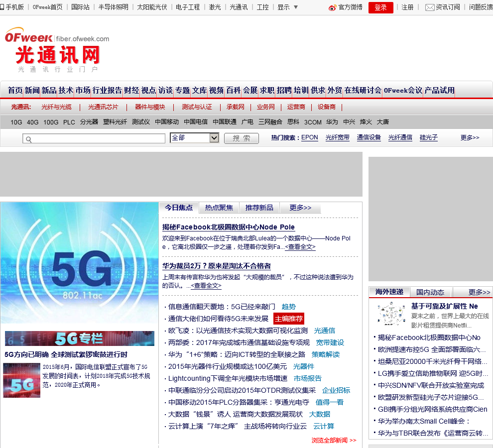Switch to the 海外速递 tab
Viewport: 493px width, 448px height.
point(389,292)
